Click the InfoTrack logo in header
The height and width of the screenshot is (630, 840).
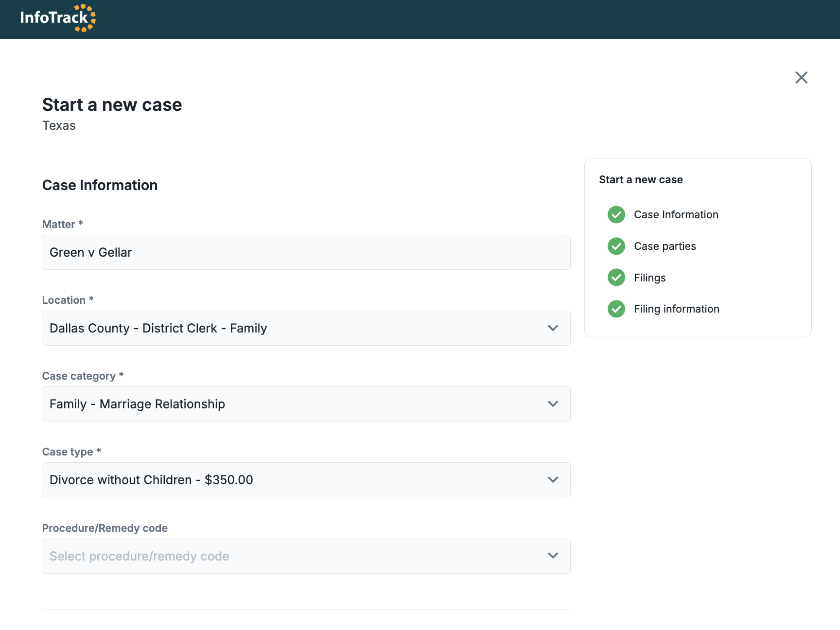coord(58,18)
